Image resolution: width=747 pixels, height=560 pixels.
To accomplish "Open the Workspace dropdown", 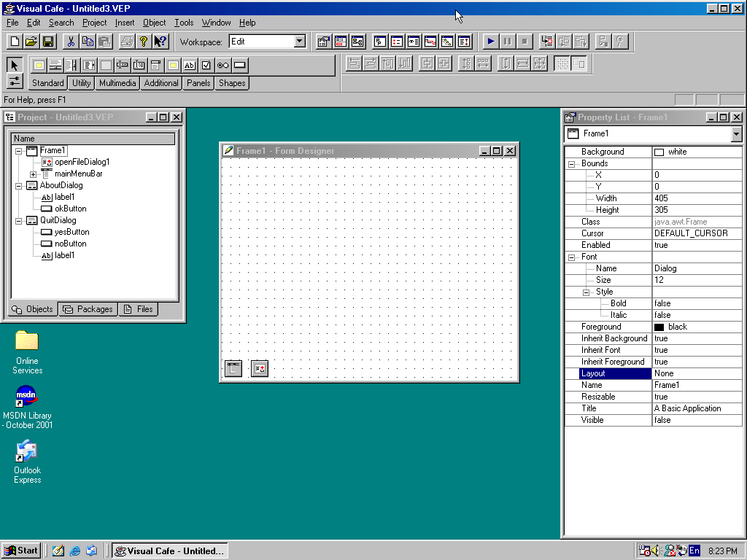I will 299,42.
